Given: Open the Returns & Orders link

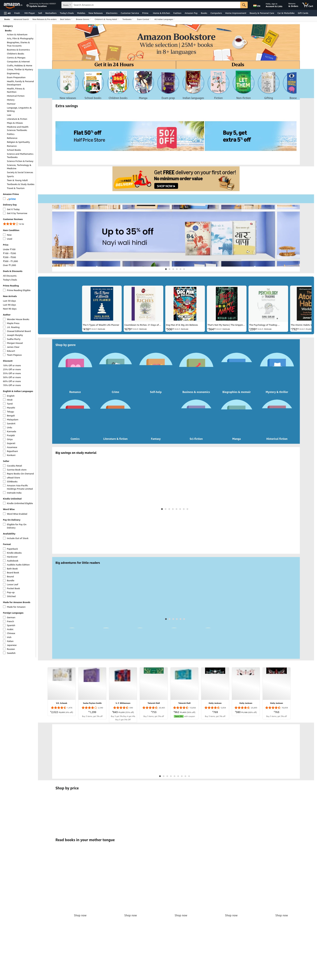Looking at the screenshot, I should coord(293,5).
